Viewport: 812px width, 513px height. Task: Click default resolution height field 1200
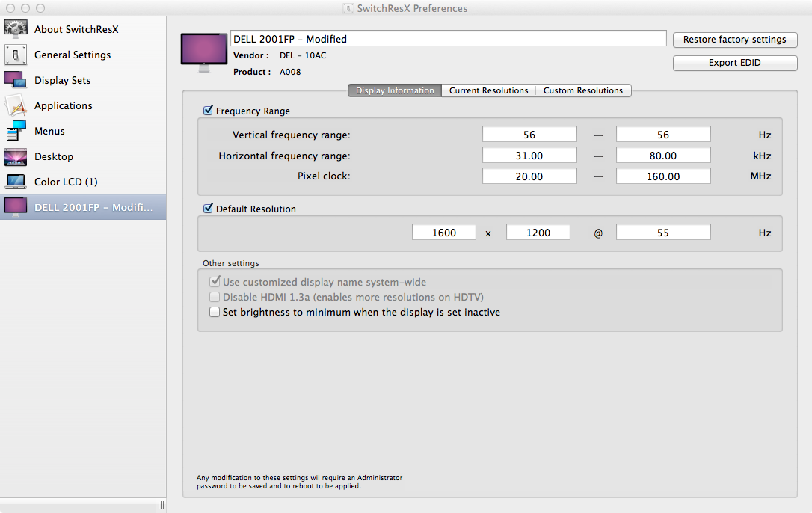[x=538, y=232]
